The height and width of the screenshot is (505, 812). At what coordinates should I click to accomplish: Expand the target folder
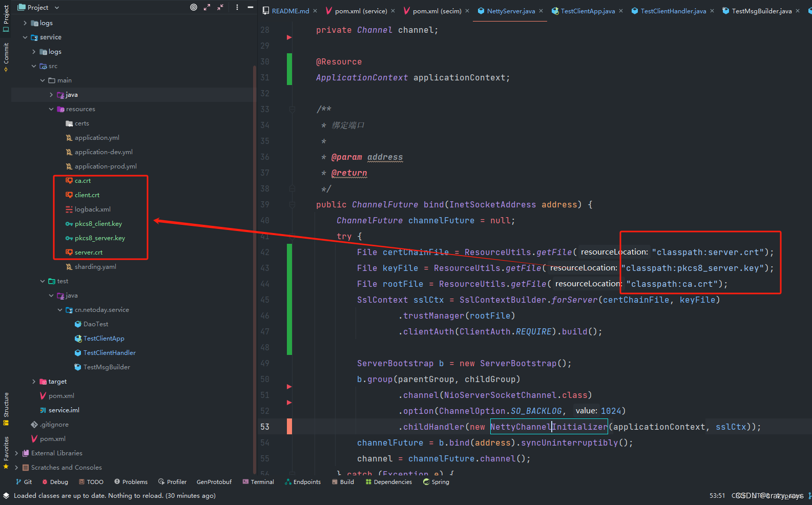pos(34,382)
